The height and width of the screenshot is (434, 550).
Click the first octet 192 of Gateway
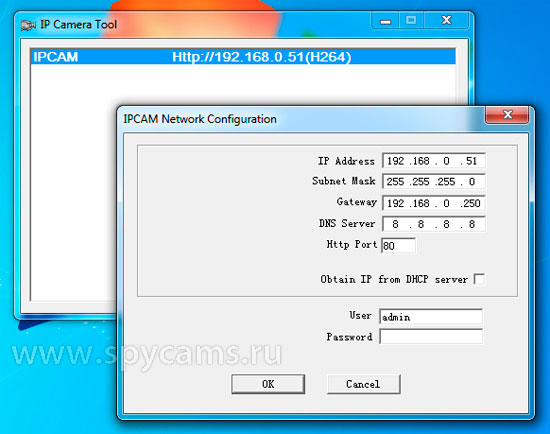[x=396, y=203]
